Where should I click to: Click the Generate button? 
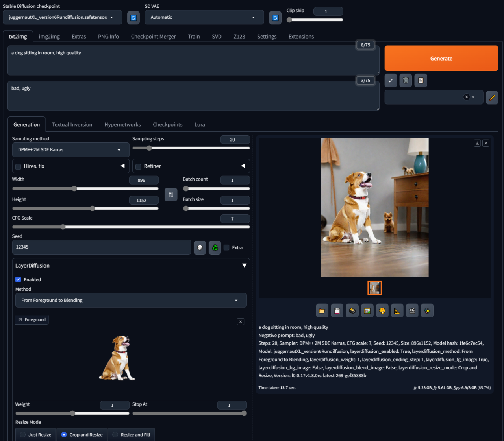(441, 58)
